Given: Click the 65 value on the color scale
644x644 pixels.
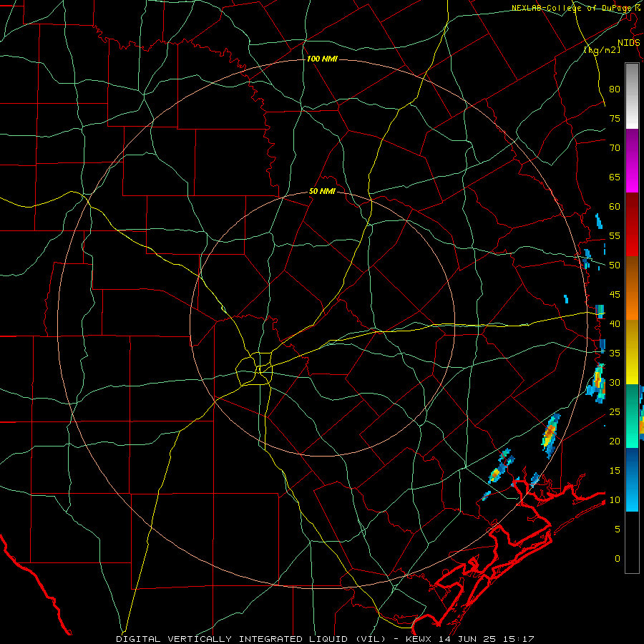Looking at the screenshot, I should (x=615, y=177).
